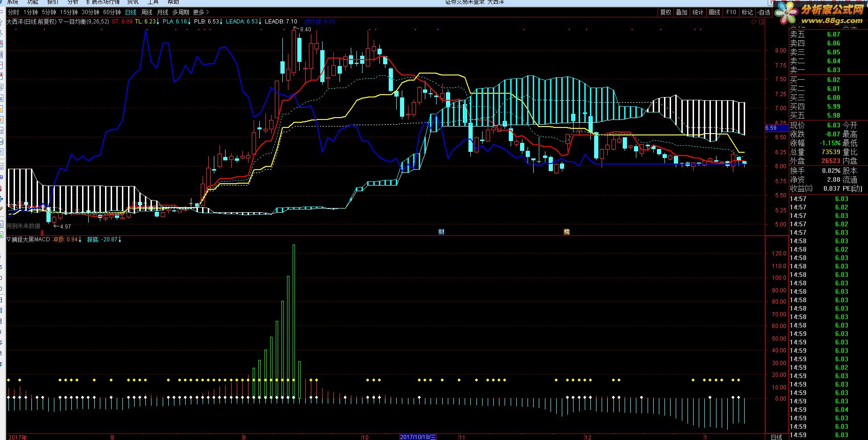
Task: Open the 分析 menu
Action: [73, 2]
